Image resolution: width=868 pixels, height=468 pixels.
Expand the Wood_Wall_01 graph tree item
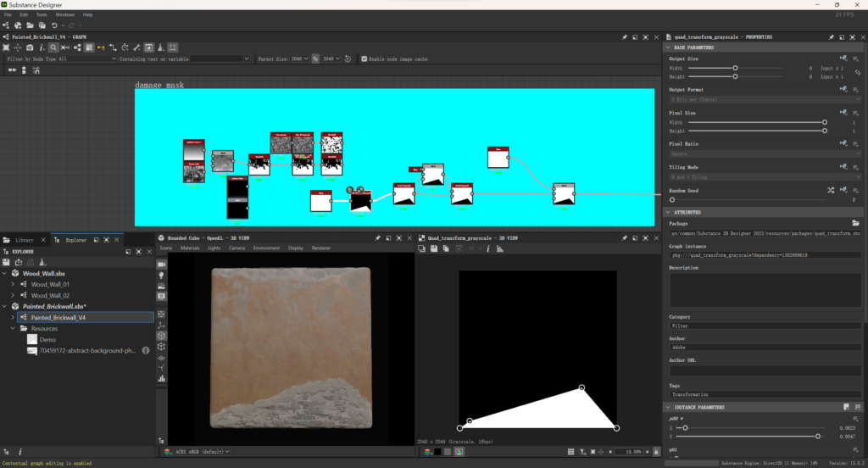tap(13, 285)
